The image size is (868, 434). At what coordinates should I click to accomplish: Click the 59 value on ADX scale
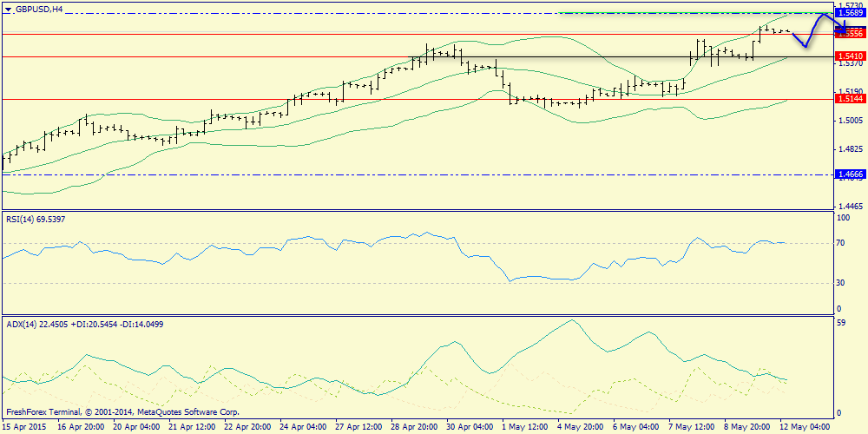(x=841, y=323)
